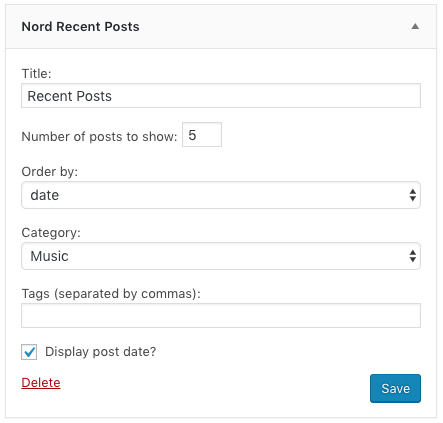Open the Order by dropdown showing date
The image size is (443, 423).
click(221, 195)
